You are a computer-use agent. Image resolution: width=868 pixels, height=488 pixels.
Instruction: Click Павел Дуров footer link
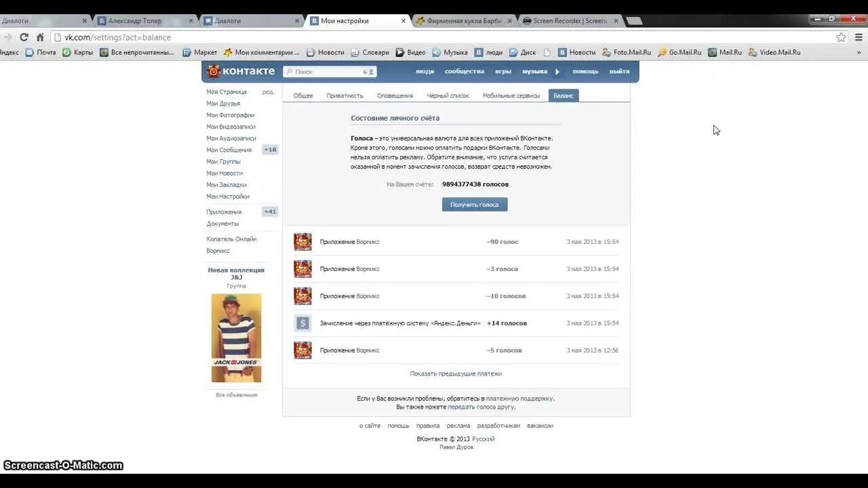click(x=456, y=447)
